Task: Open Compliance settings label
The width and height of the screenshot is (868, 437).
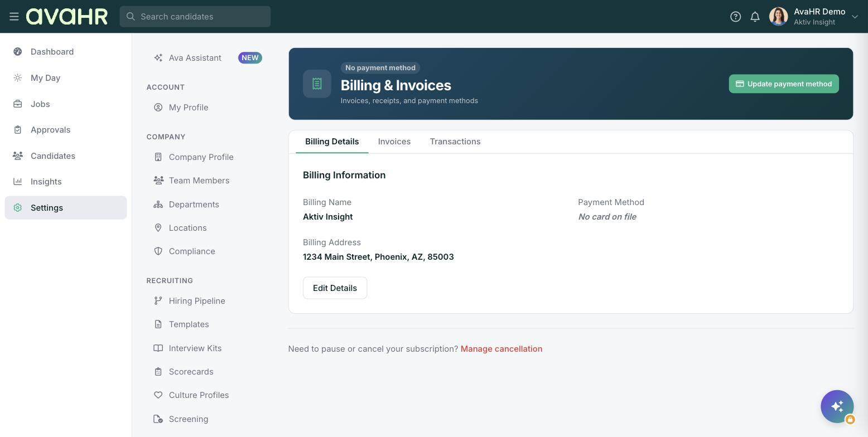Action: 192,251
